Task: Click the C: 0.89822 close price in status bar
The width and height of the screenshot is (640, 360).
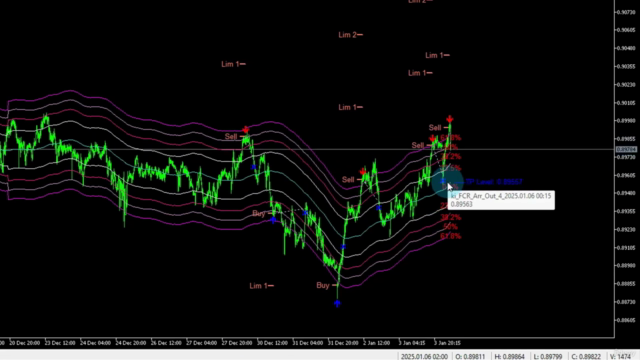Action: coord(586,357)
